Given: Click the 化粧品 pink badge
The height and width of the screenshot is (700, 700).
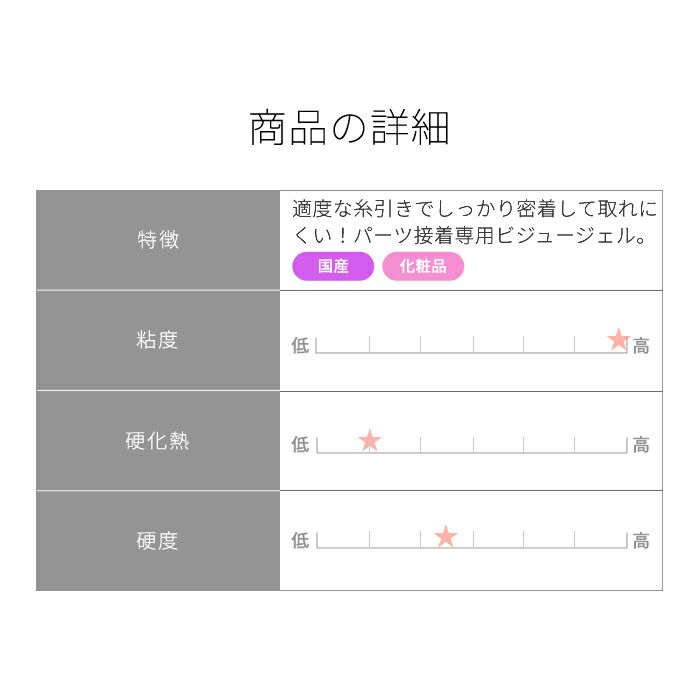Looking at the screenshot, I should tap(423, 267).
